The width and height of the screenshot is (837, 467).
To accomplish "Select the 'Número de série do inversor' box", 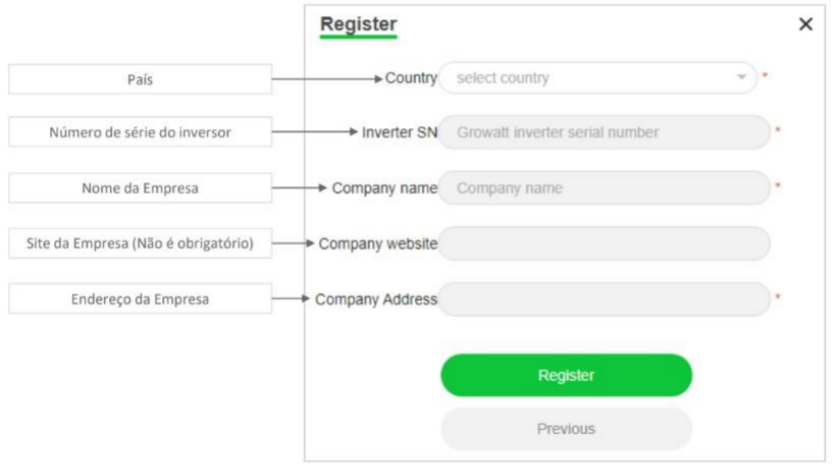I will pyautogui.click(x=140, y=133).
